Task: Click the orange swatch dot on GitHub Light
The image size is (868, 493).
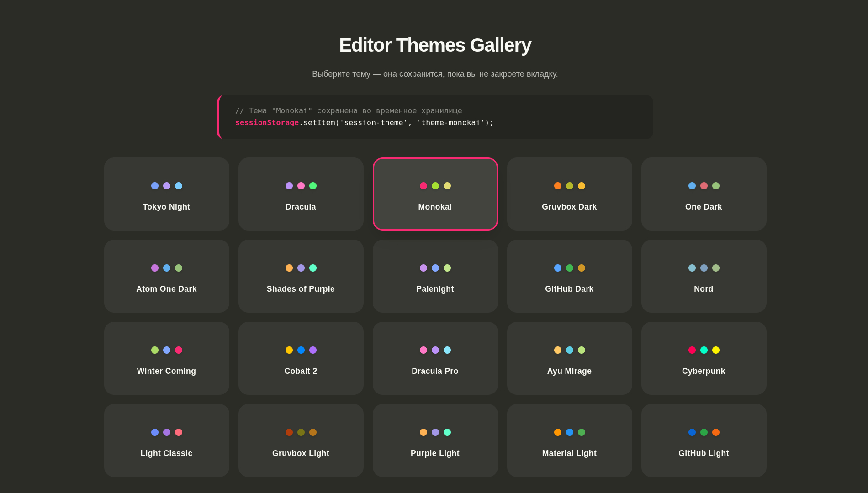Action: tap(716, 432)
